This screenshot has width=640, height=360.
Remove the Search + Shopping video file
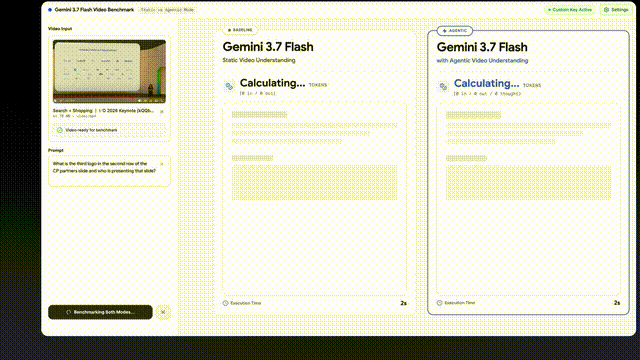(x=162, y=111)
